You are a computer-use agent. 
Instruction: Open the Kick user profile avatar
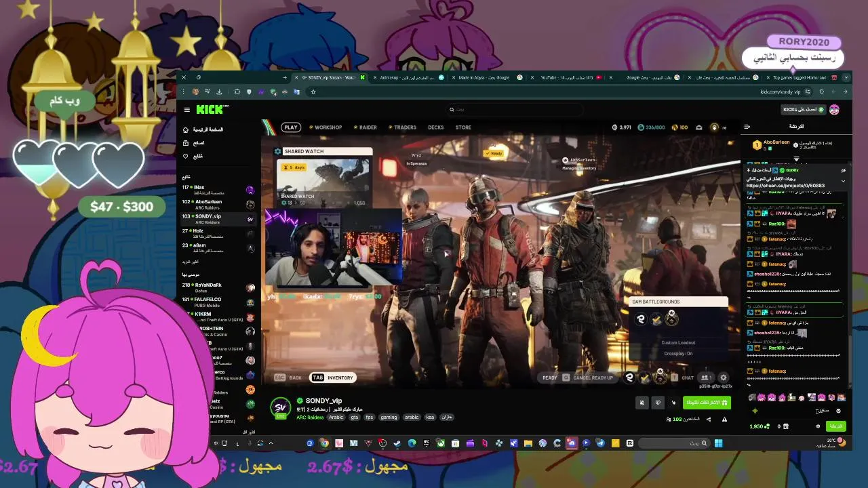pos(835,109)
